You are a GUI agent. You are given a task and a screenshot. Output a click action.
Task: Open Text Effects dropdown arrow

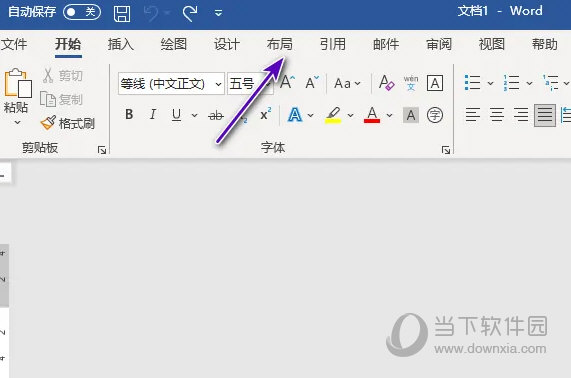(x=310, y=115)
